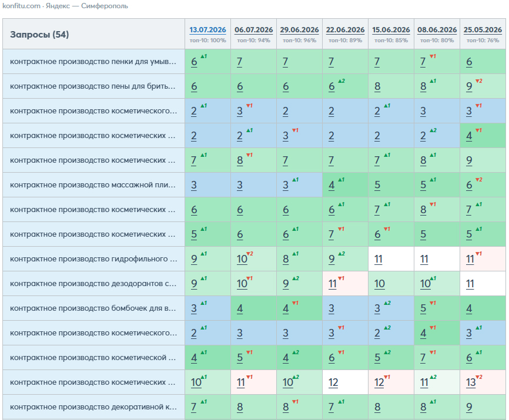Open position 4 for 'косметической' on 13.07.2026
The image size is (509, 420).
pos(194,357)
